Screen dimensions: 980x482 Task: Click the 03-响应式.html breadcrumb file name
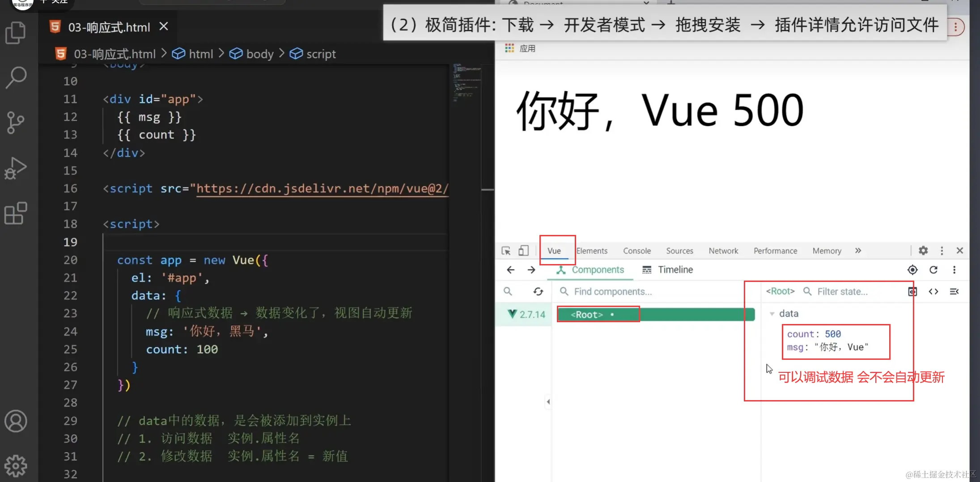[x=115, y=54]
